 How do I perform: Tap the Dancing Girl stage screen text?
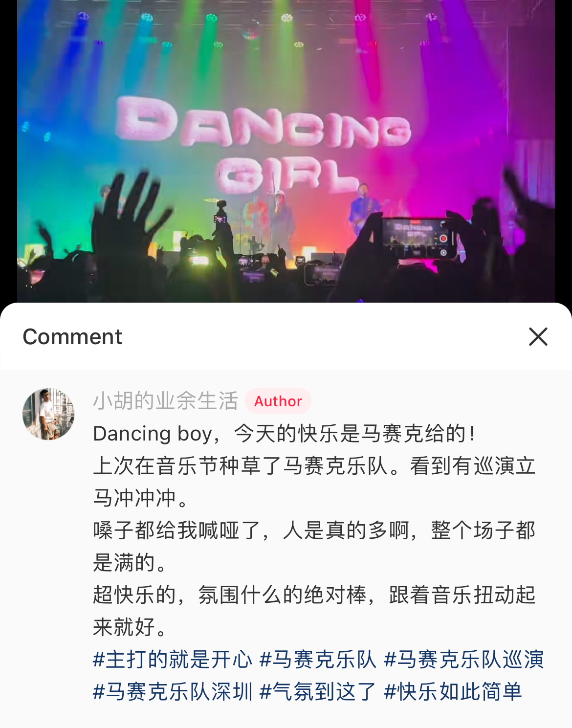(x=264, y=144)
